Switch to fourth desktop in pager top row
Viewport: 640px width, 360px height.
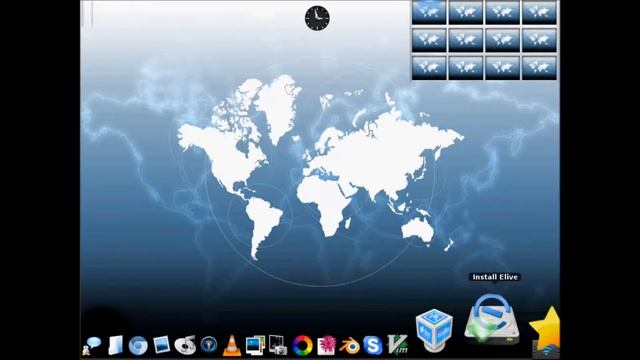pos(539,12)
